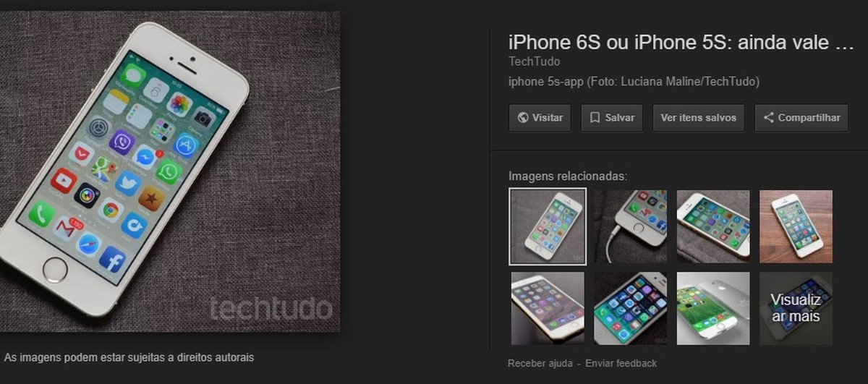The height and width of the screenshot is (384, 868).
Task: Open related image of iPhone on wooden table
Action: (796, 226)
